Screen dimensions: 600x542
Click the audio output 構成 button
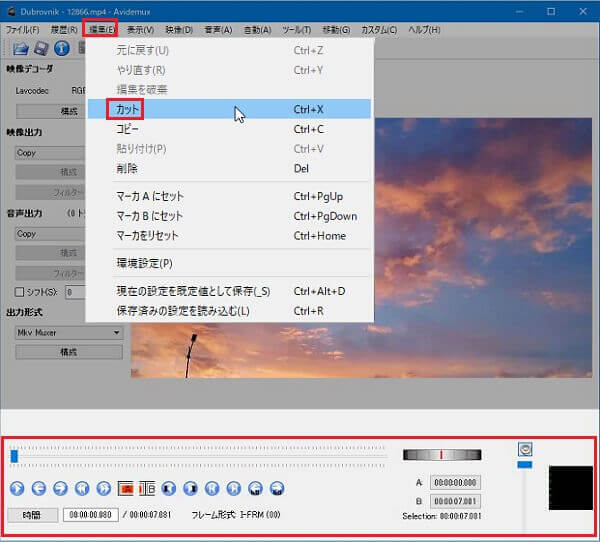point(50,253)
